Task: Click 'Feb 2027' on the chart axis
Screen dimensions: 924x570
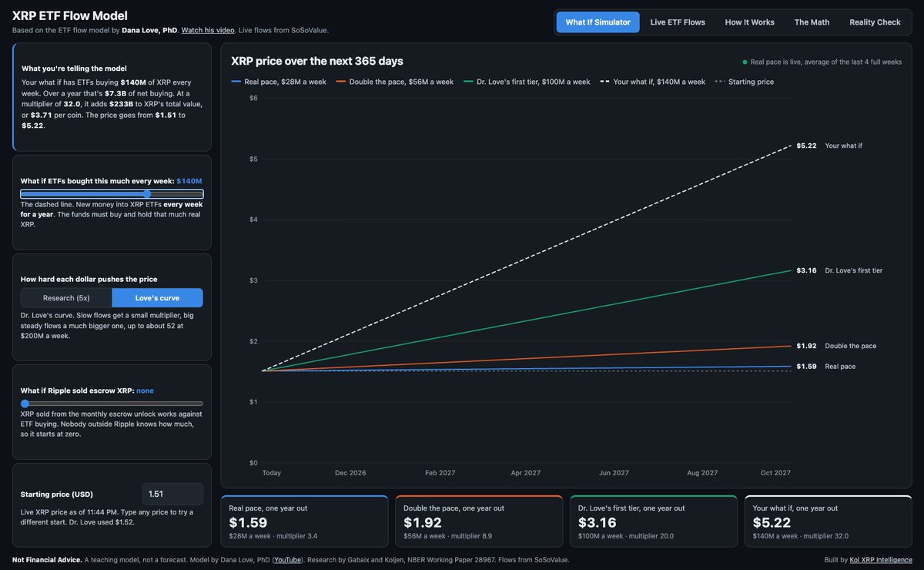Action: click(441, 473)
